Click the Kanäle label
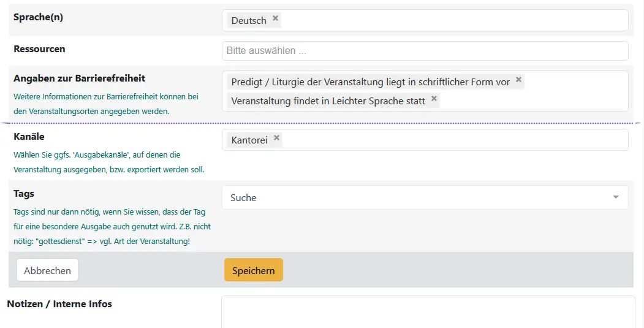 tap(29, 136)
